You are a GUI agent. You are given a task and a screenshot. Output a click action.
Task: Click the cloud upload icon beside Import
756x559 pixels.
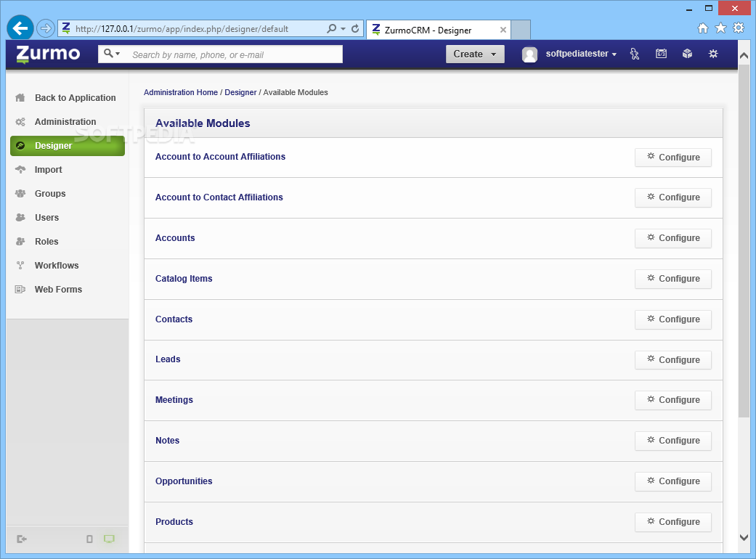pyautogui.click(x=20, y=170)
